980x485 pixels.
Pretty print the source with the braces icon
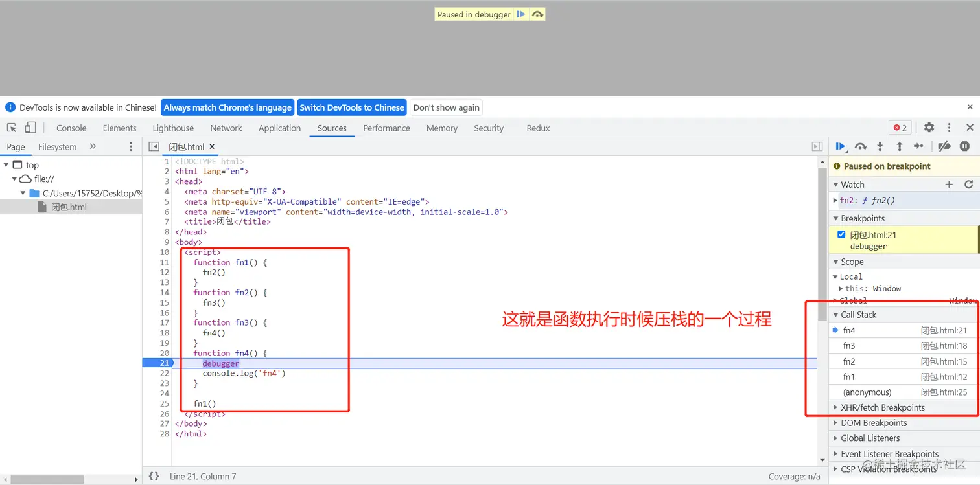154,476
